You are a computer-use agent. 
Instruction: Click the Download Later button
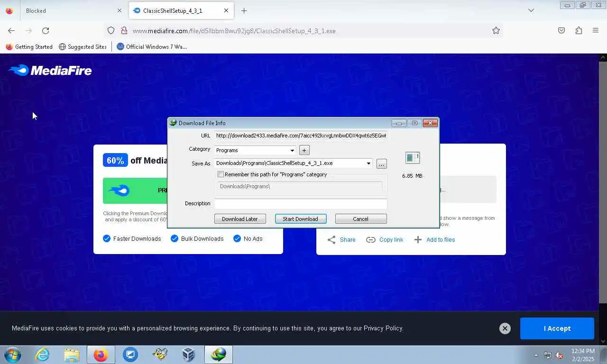(x=240, y=219)
